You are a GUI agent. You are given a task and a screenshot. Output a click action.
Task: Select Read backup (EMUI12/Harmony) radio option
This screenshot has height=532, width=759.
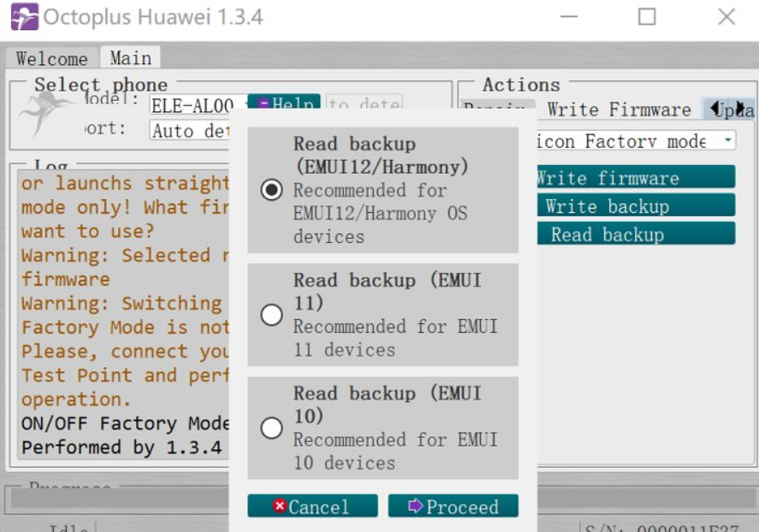(271, 190)
